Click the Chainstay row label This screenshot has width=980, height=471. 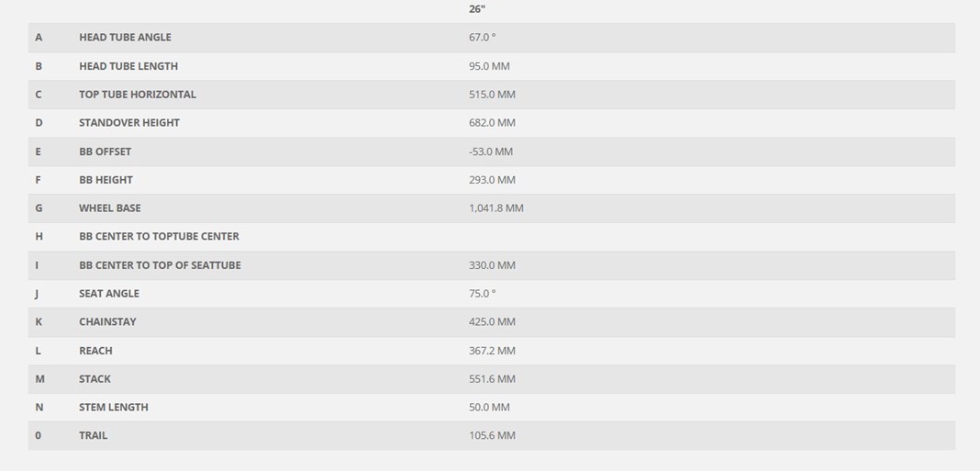coord(107,321)
